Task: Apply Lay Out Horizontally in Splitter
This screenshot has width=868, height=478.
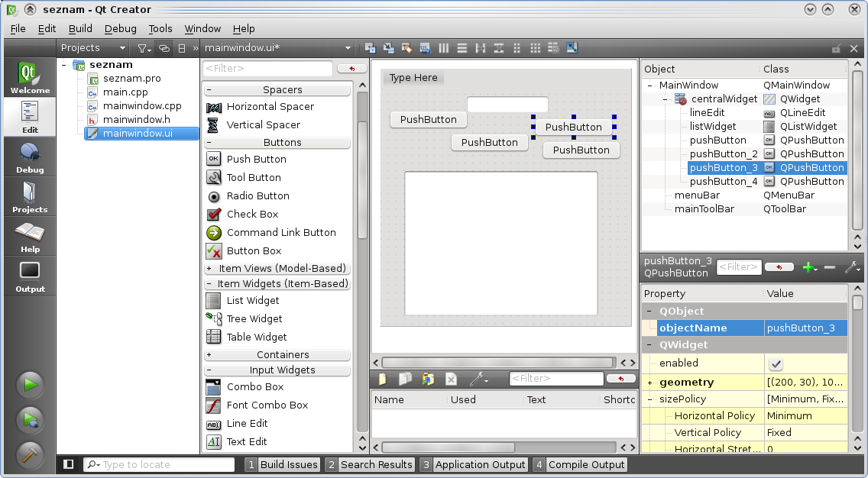Action: click(481, 48)
